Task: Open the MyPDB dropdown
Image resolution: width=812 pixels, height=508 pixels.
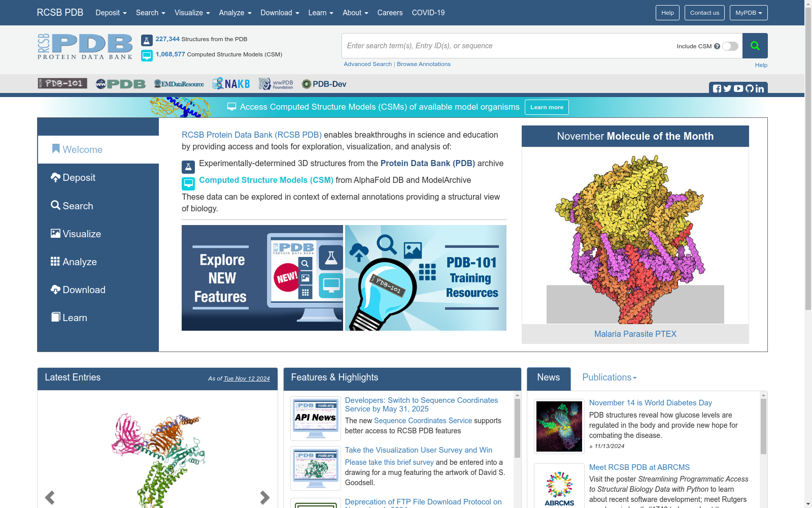Action: point(749,13)
